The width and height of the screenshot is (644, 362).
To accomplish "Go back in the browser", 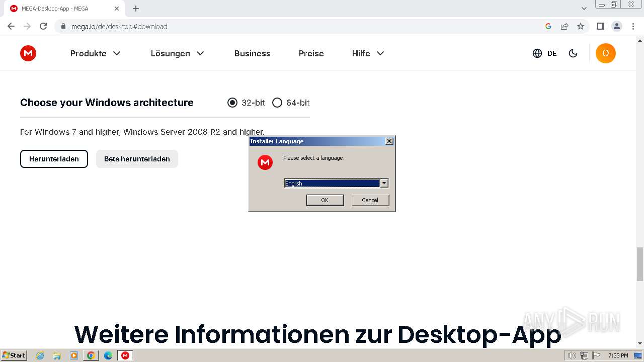I will point(11,26).
